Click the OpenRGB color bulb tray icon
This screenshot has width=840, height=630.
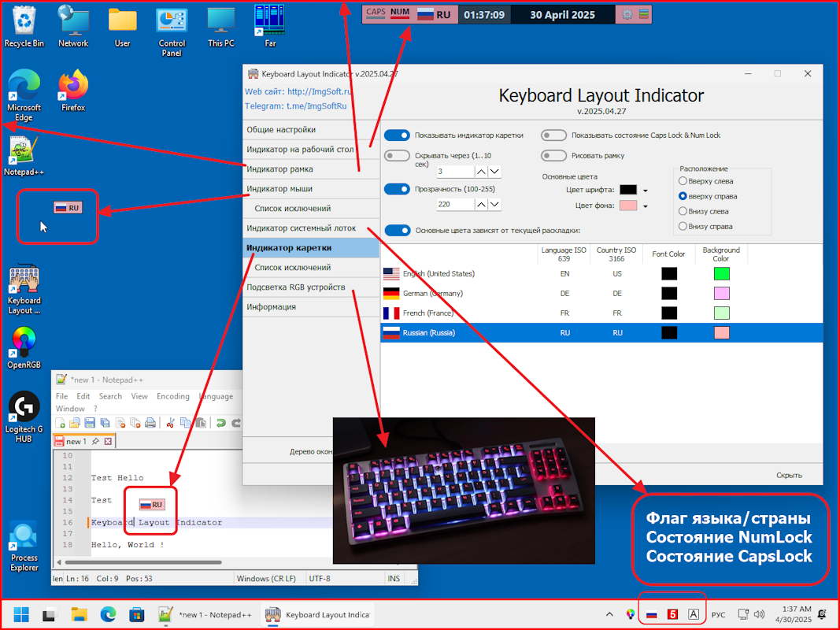coord(631,614)
